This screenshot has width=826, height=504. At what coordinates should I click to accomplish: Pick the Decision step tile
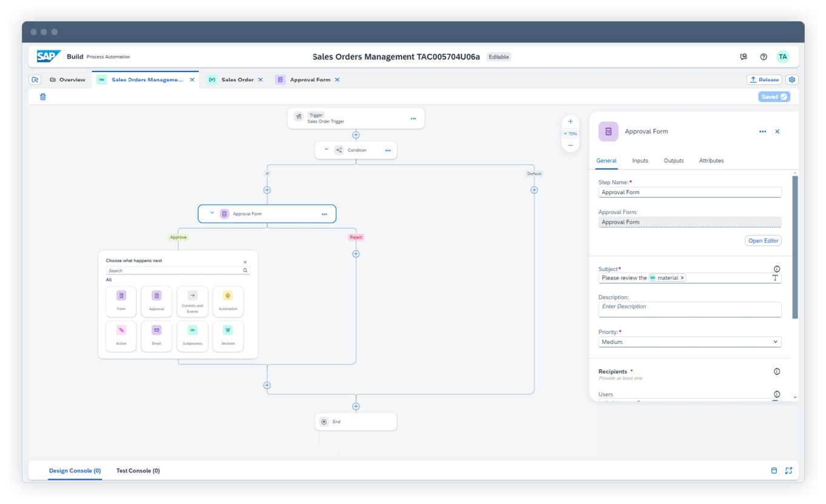(x=228, y=336)
